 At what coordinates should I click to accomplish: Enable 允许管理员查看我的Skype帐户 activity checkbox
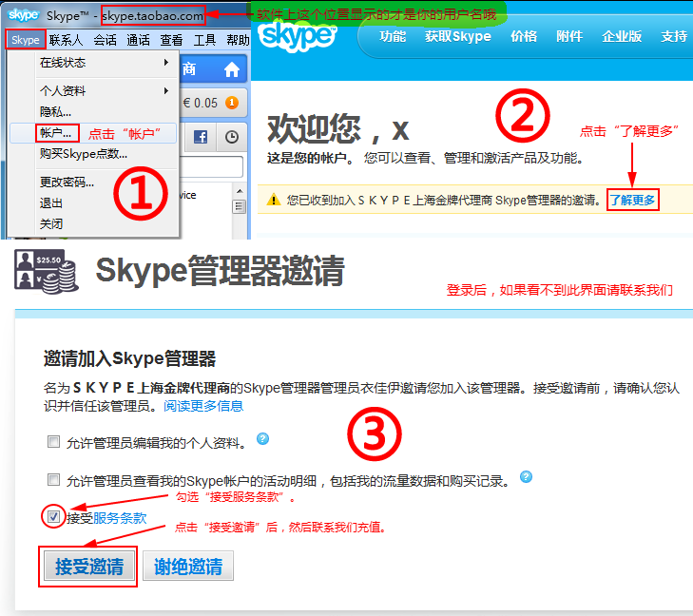click(53, 479)
